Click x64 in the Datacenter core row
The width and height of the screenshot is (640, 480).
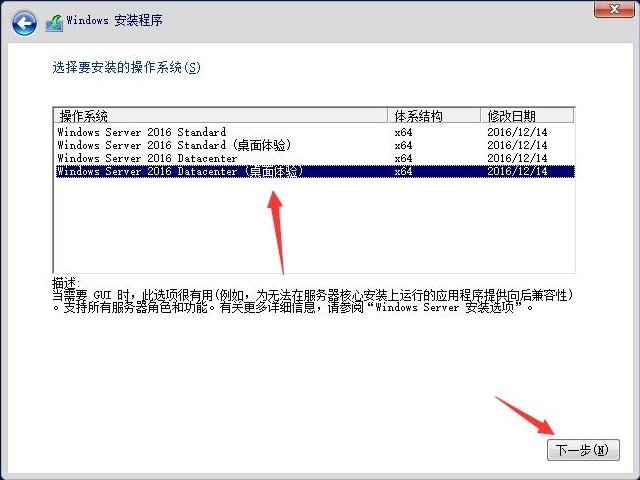click(x=403, y=158)
